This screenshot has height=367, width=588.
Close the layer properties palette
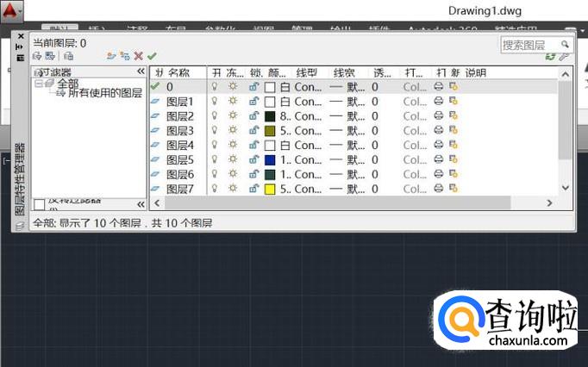tap(21, 36)
